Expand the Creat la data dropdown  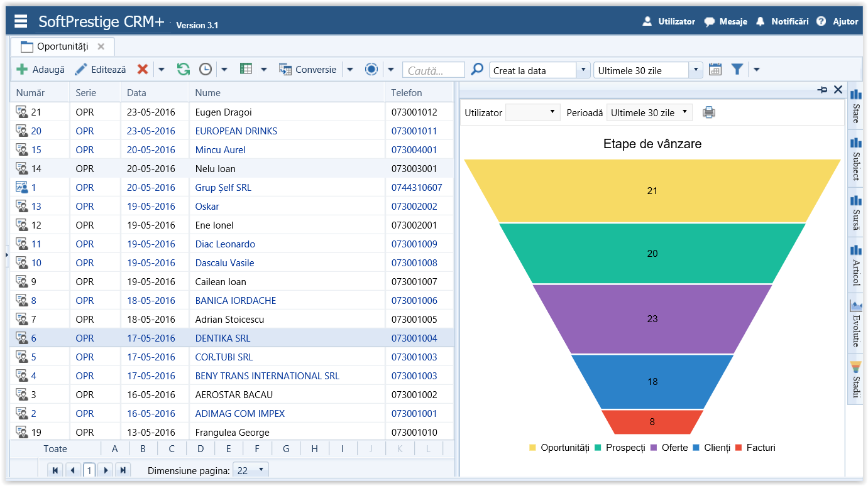pos(583,70)
